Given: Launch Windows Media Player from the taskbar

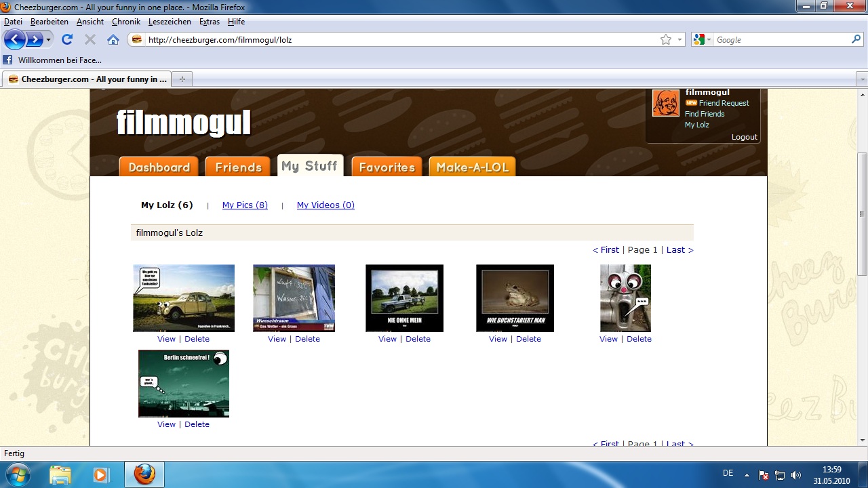Looking at the screenshot, I should (101, 474).
